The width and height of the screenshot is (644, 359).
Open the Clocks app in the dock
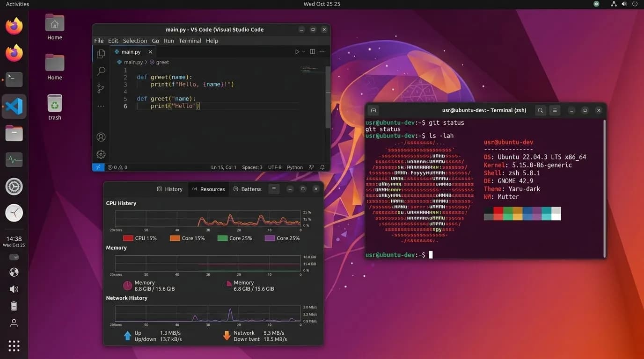[14, 213]
